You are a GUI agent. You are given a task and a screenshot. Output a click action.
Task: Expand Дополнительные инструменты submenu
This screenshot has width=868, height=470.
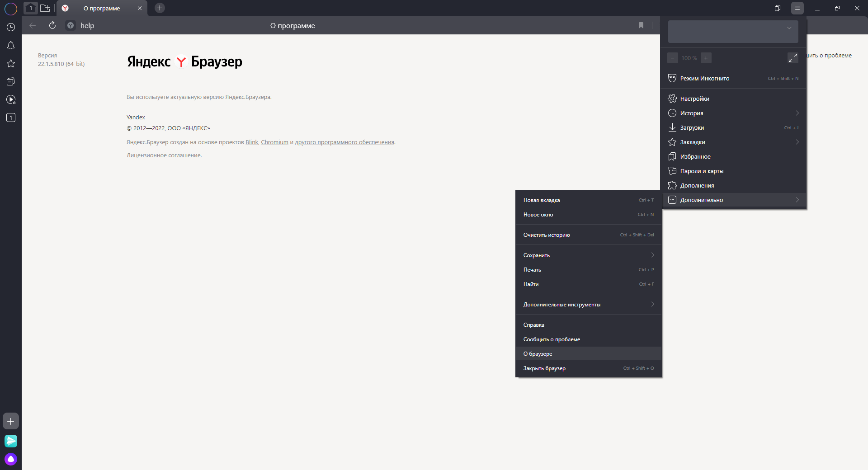(589, 305)
